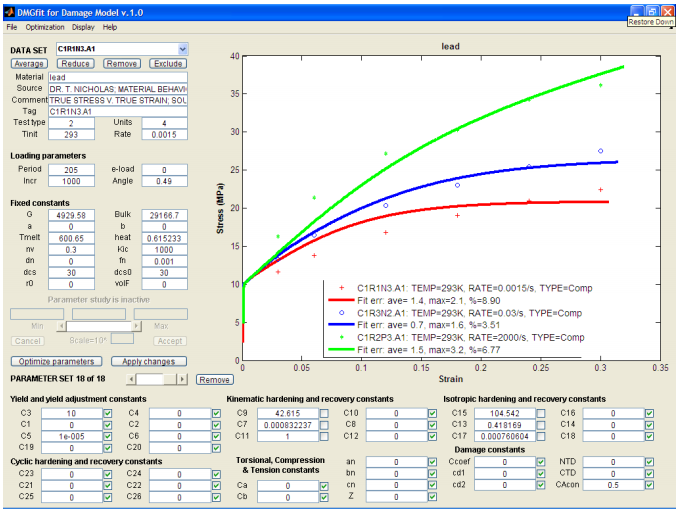Screen dimensions: 679x511
Task: Open the Optimization menu
Action: tap(44, 27)
